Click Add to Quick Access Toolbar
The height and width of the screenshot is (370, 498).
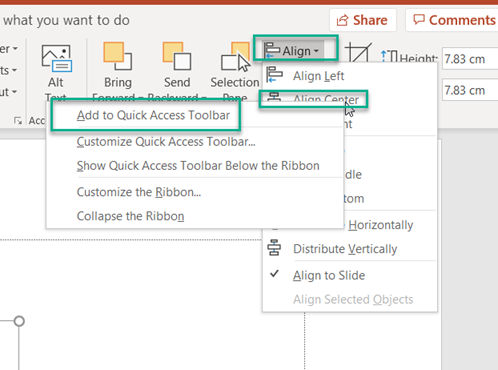click(195, 115)
